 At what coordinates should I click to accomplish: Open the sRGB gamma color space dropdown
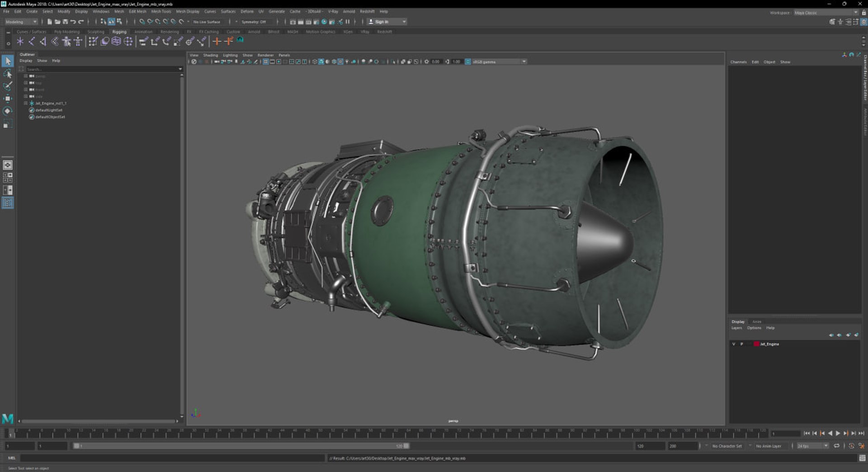[499, 61]
